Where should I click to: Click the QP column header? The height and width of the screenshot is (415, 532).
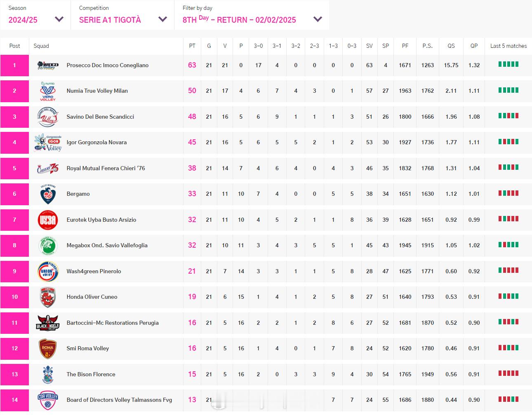(x=474, y=46)
